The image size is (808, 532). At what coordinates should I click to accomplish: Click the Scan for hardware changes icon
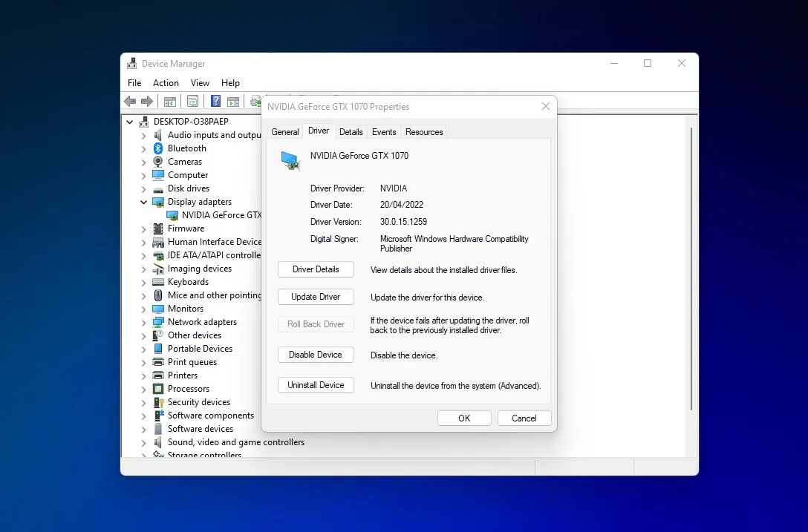point(255,101)
